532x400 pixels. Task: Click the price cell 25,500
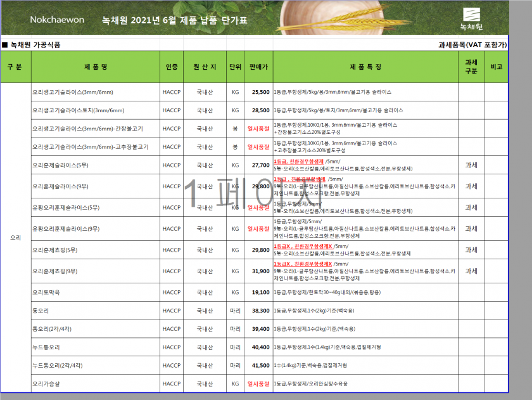[x=258, y=92]
